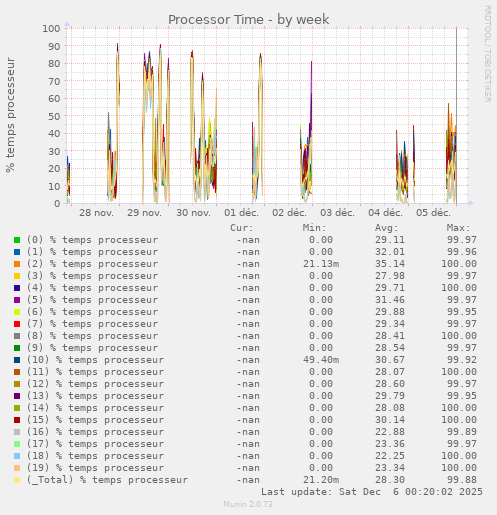This screenshot has width=497, height=515.
Task: Click the '03 déc.' x-axis date label
Action: pyautogui.click(x=337, y=213)
